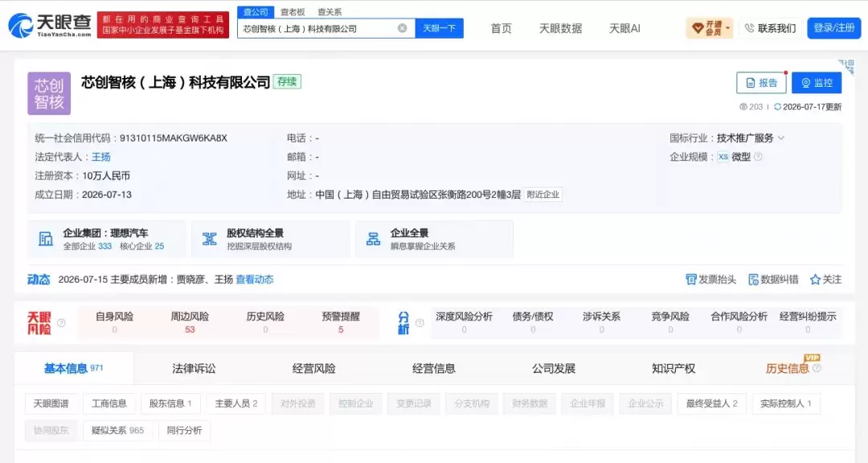Click the 登录/注册 button

coord(833,28)
